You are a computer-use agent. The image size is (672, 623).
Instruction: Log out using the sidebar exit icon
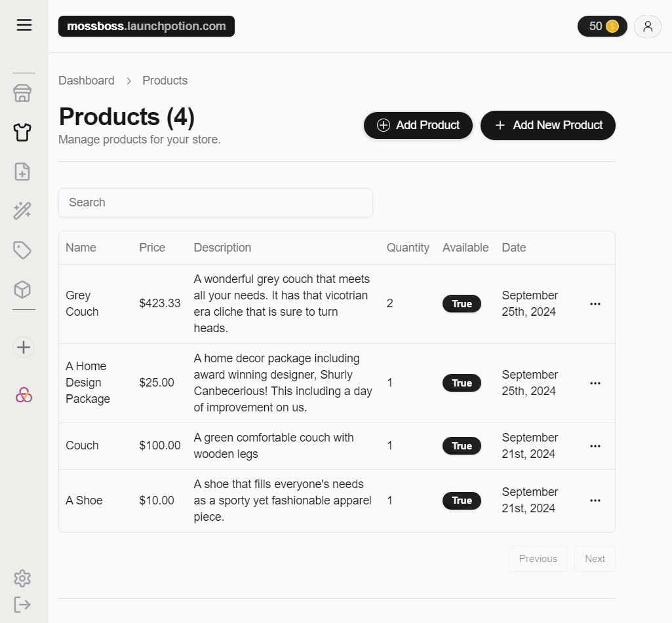point(22,604)
